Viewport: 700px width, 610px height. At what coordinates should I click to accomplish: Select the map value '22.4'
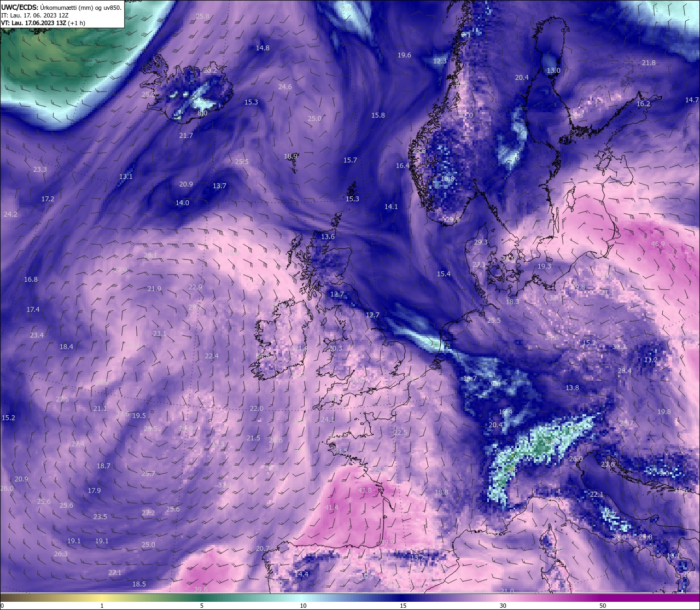[x=212, y=356]
